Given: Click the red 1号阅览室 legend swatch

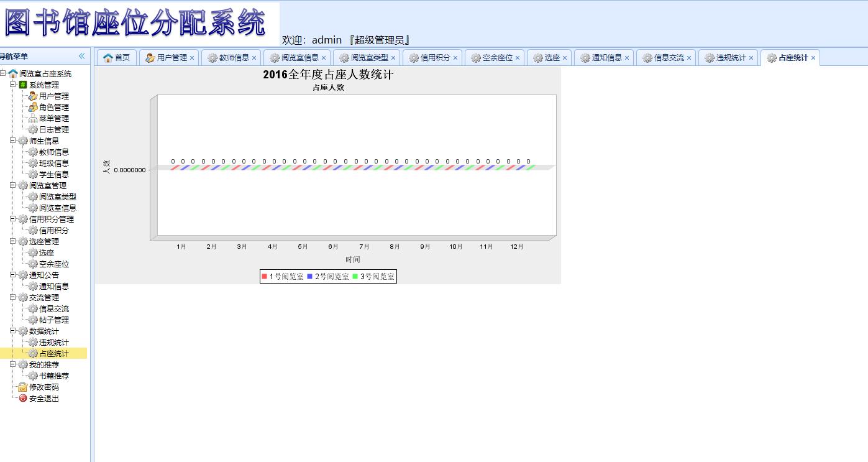Looking at the screenshot, I should coord(263,276).
